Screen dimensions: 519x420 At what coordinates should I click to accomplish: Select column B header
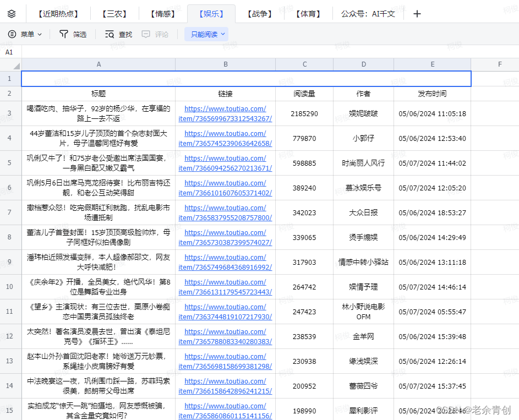tap(226, 64)
